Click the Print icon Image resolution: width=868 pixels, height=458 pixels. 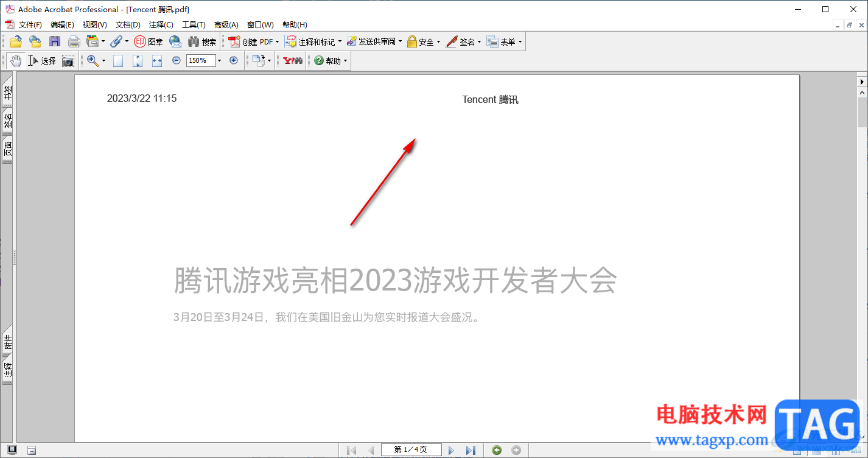coord(74,41)
